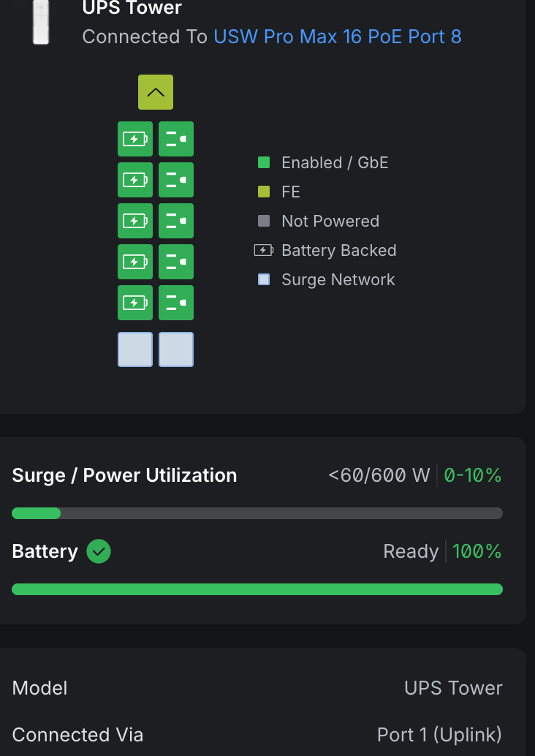This screenshot has width=535, height=756.
Task: Open the USW Pro Max 16 PoE Port 8 link
Action: coord(338,37)
